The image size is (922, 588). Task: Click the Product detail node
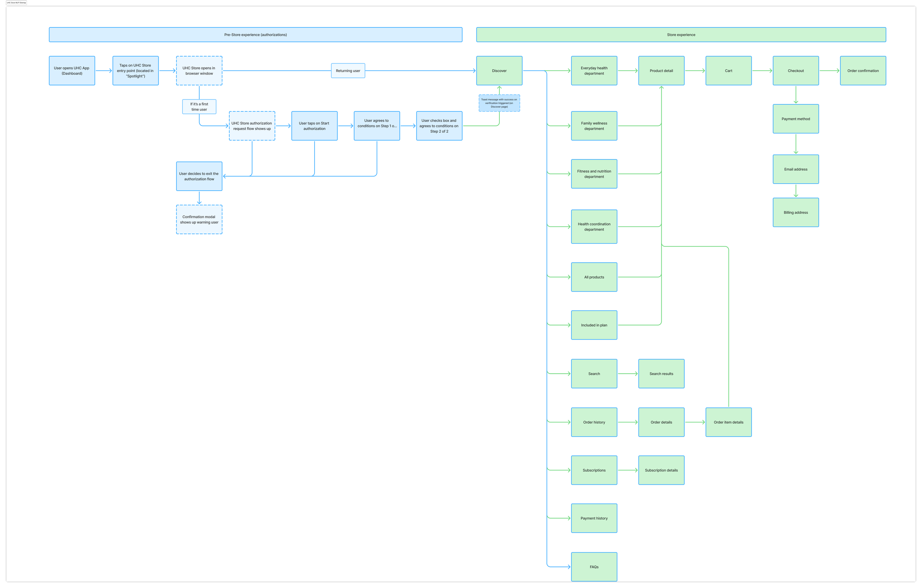tap(661, 70)
